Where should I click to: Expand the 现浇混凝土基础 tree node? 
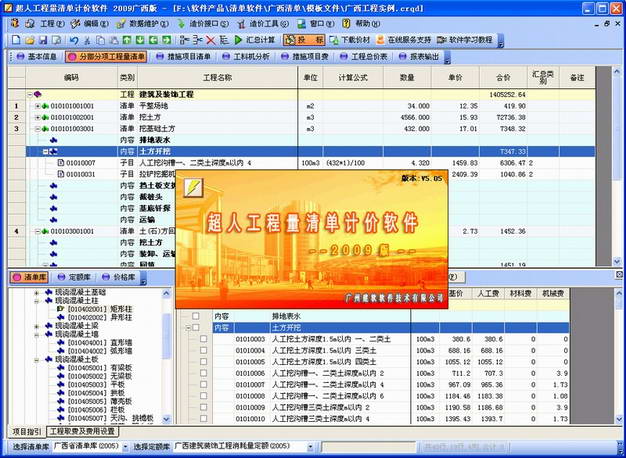(36, 292)
